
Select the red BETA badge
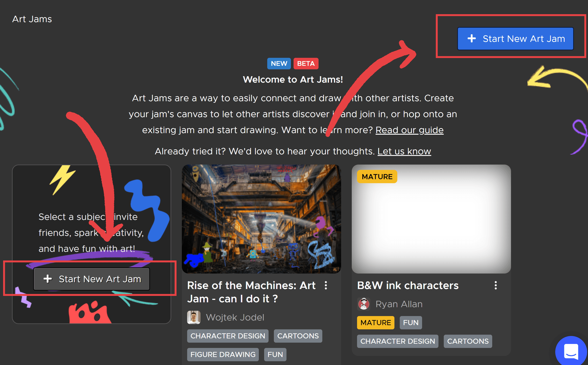[306, 64]
